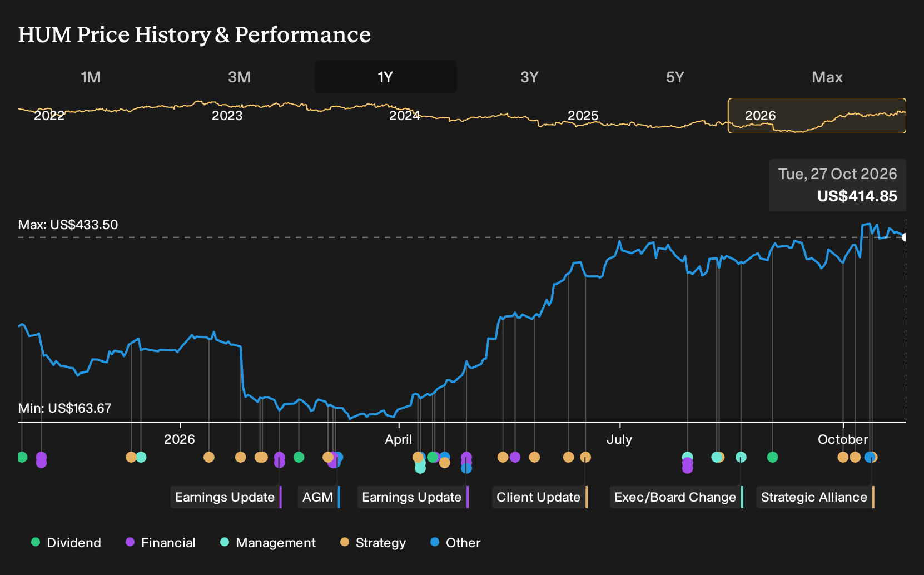Select Strategy marker linked to Client Update
Image resolution: width=924 pixels, height=575 pixels.
point(585,457)
